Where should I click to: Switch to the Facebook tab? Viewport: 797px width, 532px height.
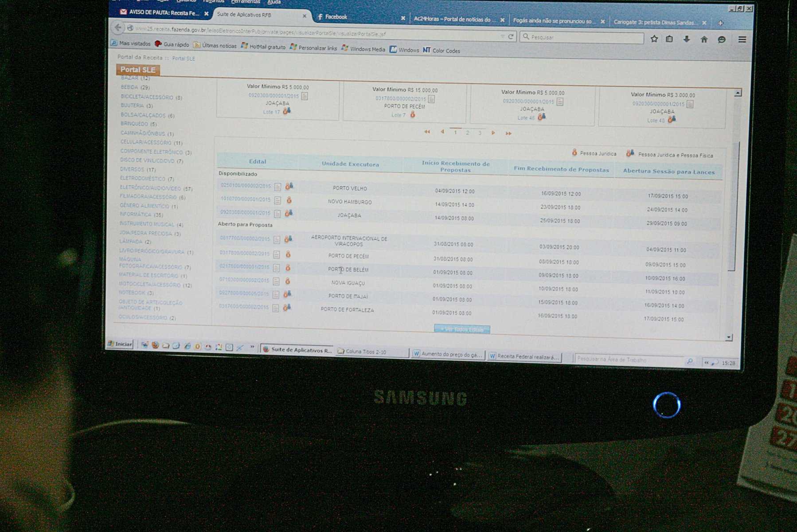(336, 17)
